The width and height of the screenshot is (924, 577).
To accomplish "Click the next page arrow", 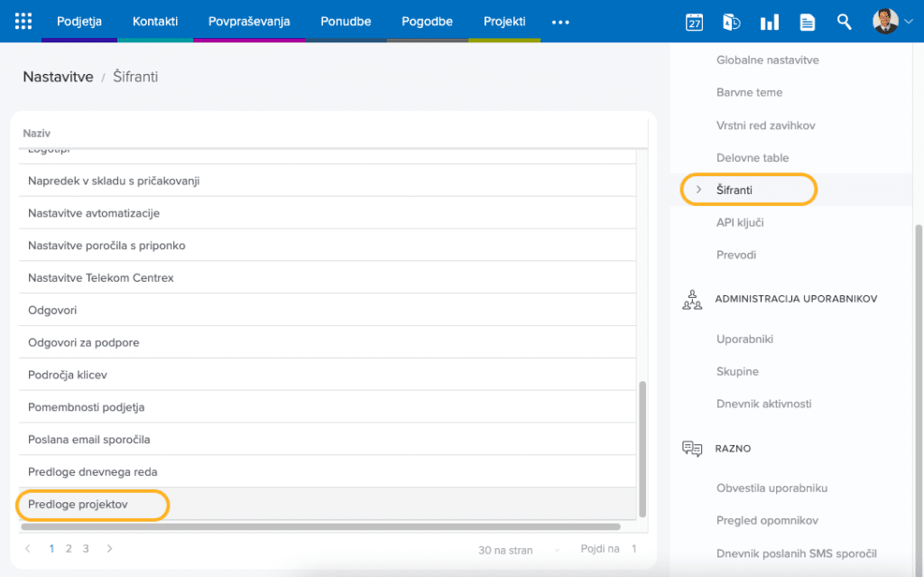I will tap(109, 548).
